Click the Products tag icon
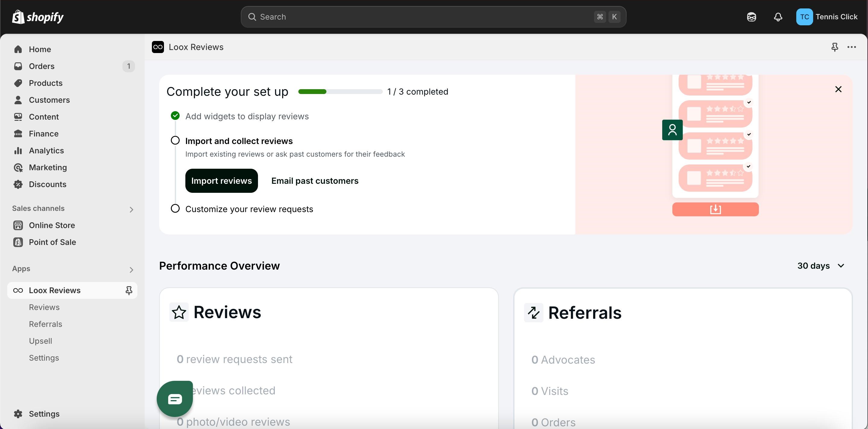 click(18, 83)
